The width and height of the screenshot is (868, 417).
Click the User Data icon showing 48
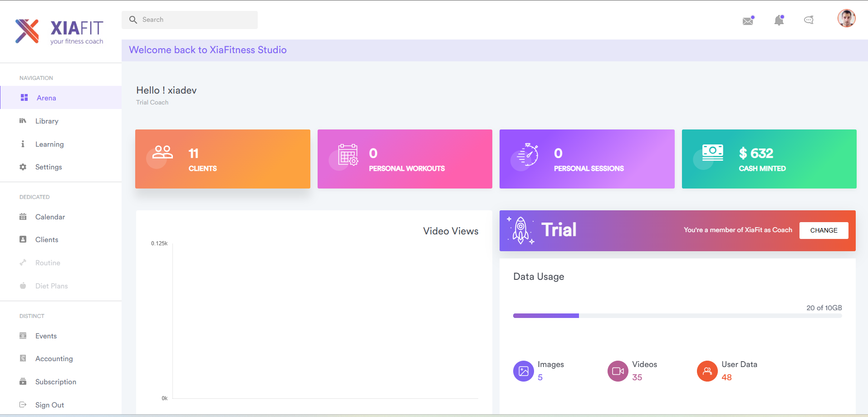pos(707,371)
